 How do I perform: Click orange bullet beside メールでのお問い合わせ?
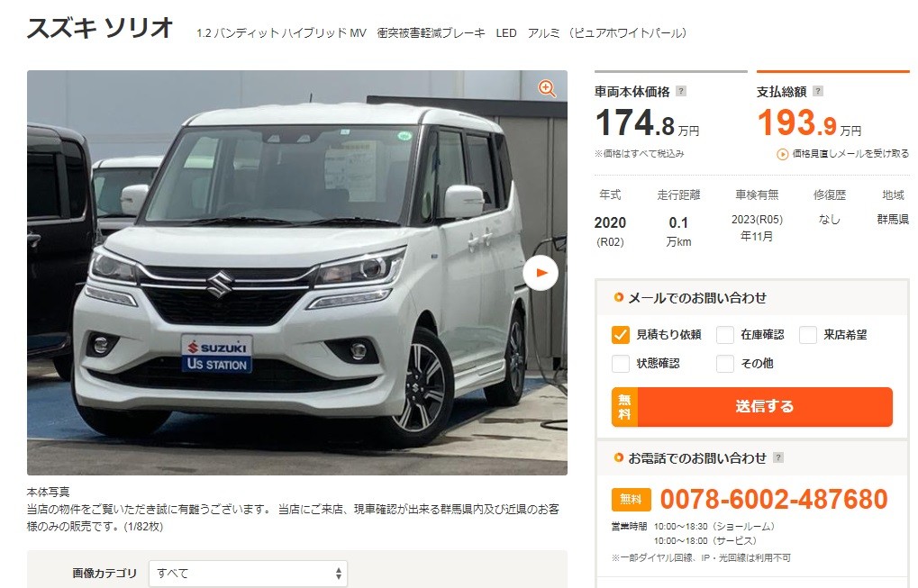coord(618,297)
